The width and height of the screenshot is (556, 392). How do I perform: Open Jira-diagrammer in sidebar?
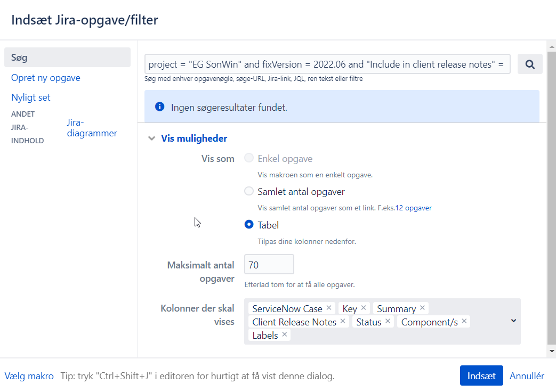[92, 128]
